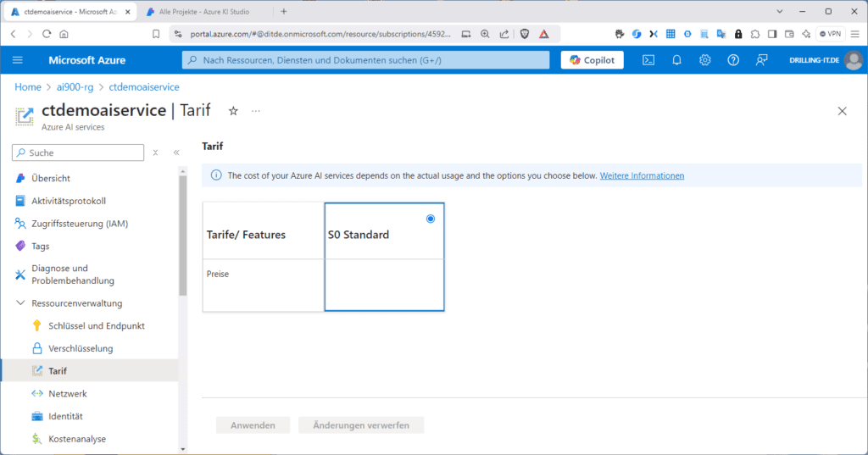Image resolution: width=868 pixels, height=455 pixels.
Task: Click the Microsoft Azure logo text
Action: tap(87, 60)
